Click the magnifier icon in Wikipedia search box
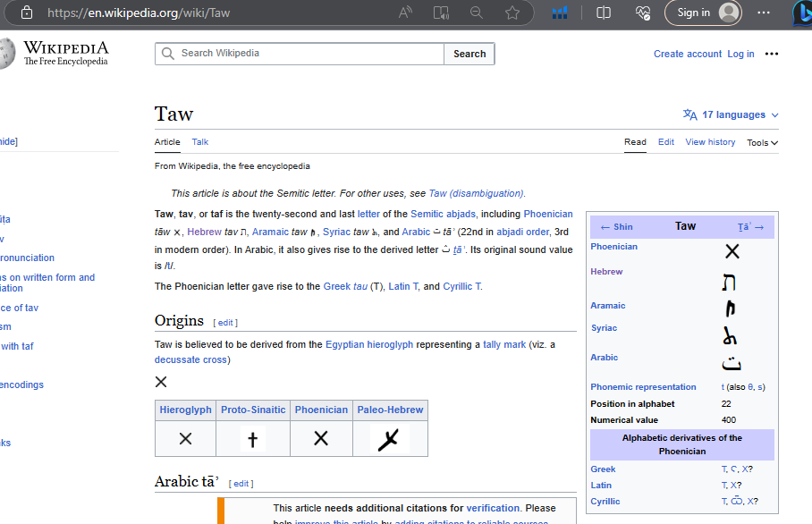Screen dimensions: 812x524 [168, 54]
